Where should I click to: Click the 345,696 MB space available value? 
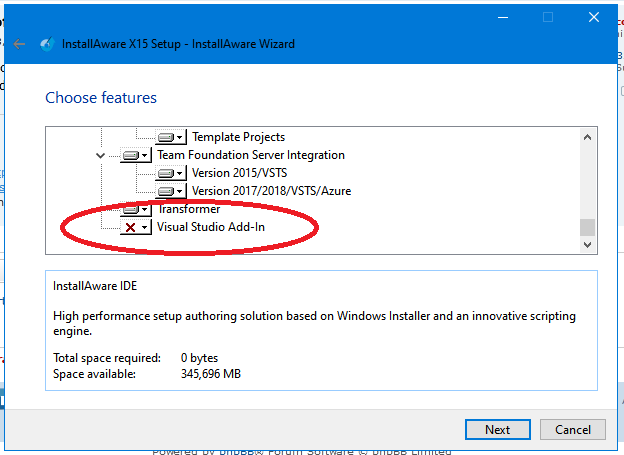[x=211, y=374]
